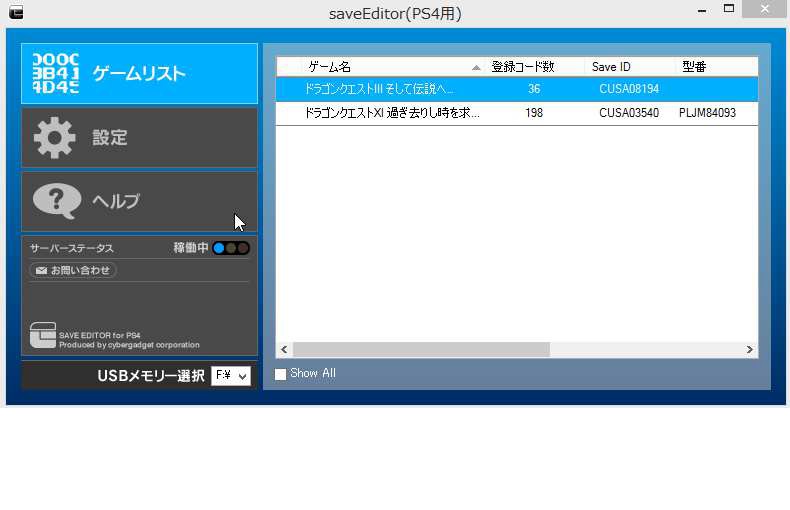790x510 pixels.
Task: Click the お問い合わせ contact button
Action: 73,270
